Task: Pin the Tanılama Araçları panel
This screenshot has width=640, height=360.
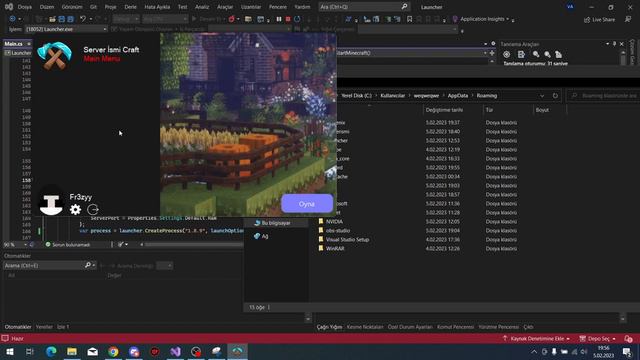Action: click(x=614, y=44)
